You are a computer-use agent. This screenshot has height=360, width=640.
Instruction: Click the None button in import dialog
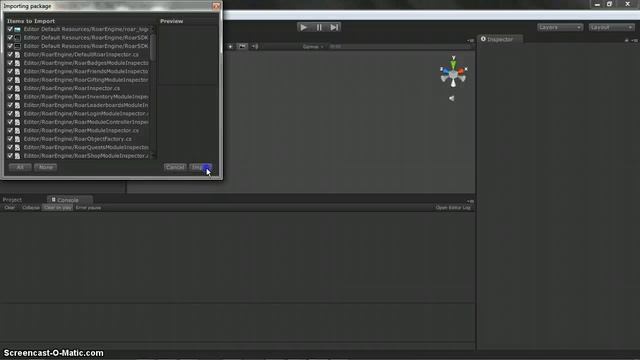click(45, 167)
